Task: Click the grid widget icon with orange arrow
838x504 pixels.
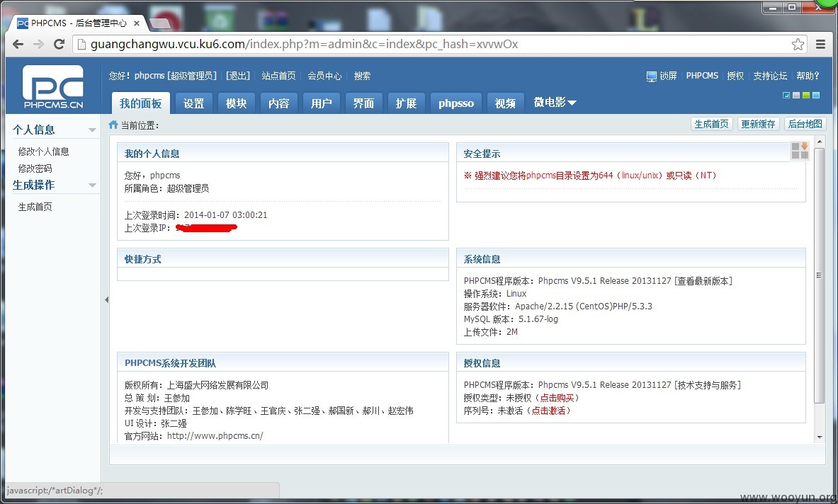Action: tap(800, 151)
